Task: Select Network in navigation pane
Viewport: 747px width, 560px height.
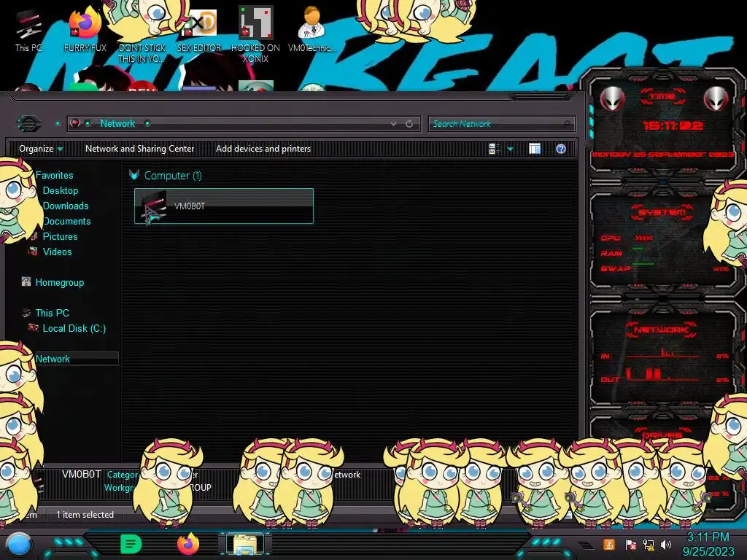Action: click(53, 359)
